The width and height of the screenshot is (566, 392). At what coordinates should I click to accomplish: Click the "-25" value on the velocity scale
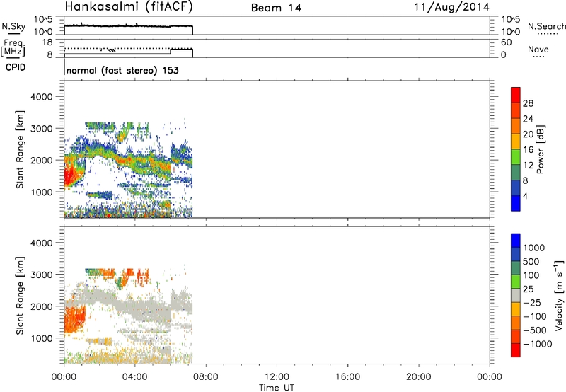(531, 302)
